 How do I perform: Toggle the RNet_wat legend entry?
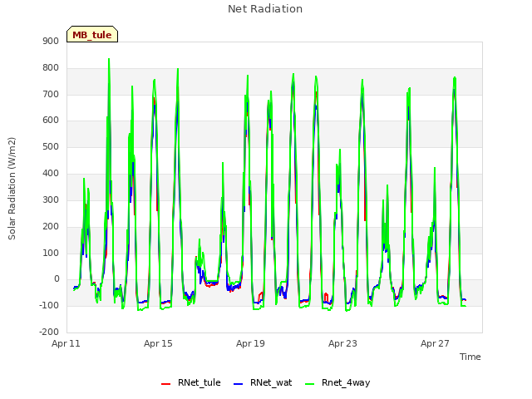tap(263, 382)
